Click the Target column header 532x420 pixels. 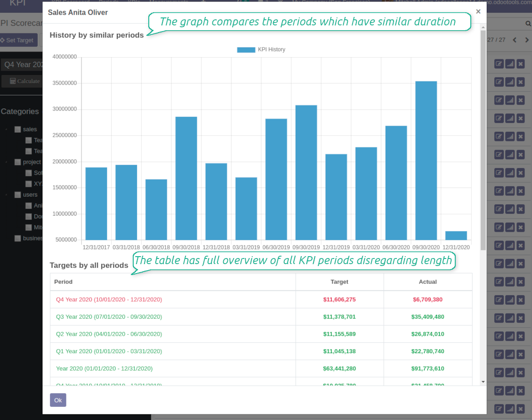coord(339,282)
